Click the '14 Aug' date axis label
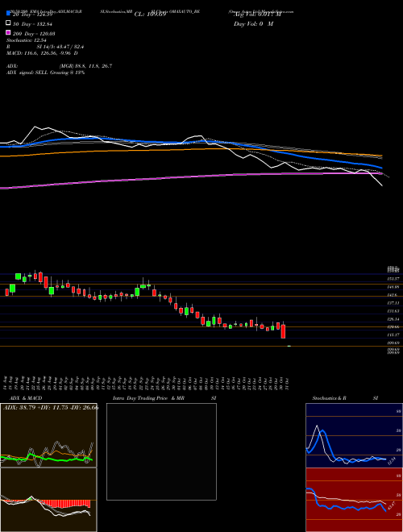403x532 pixels. click(x=6, y=383)
